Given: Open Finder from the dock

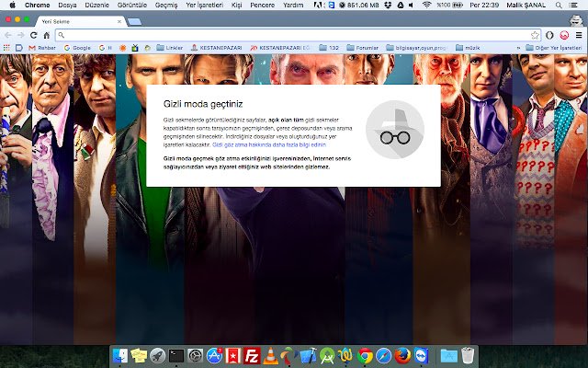Looking at the screenshot, I should point(120,356).
